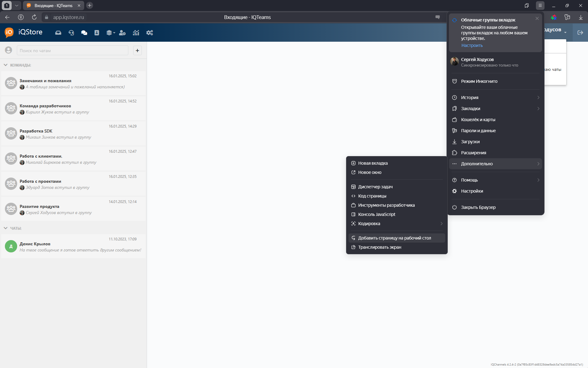
Task: Open the 'Команда разработчиков' team chat
Action: (73, 108)
